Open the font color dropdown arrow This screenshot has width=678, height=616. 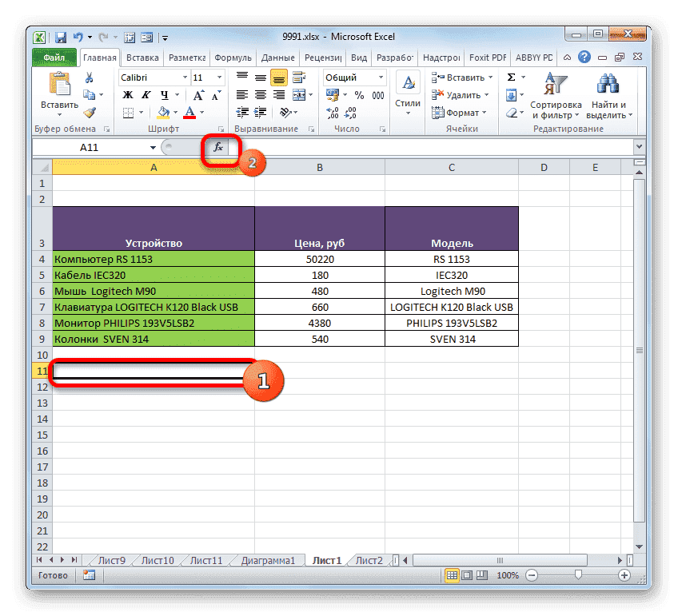[x=201, y=111]
